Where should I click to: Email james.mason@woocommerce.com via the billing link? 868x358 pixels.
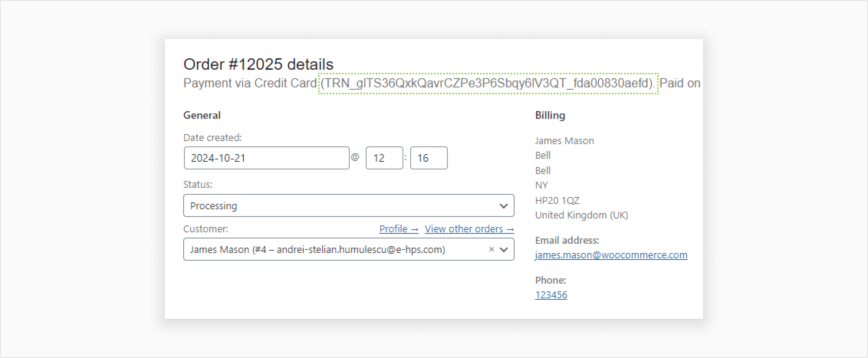click(611, 255)
